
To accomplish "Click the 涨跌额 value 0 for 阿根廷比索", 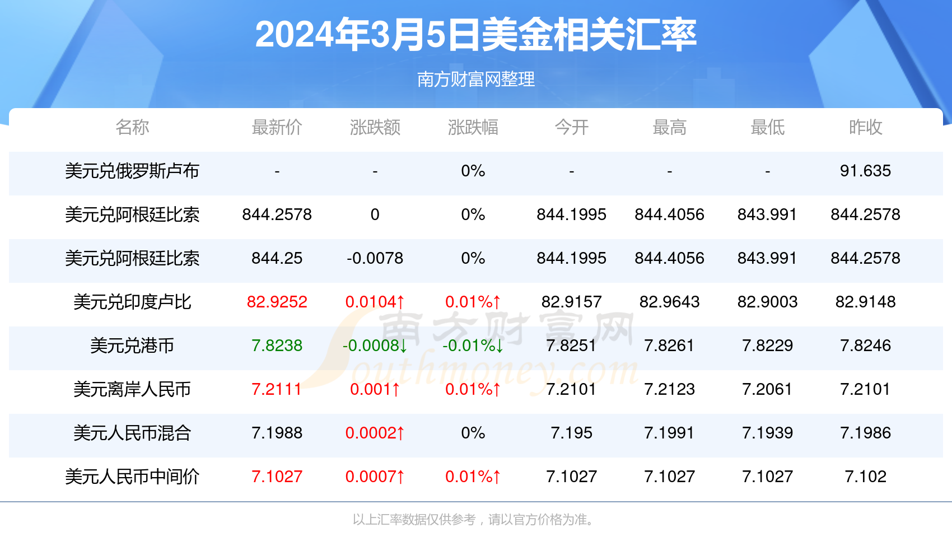I will [375, 214].
